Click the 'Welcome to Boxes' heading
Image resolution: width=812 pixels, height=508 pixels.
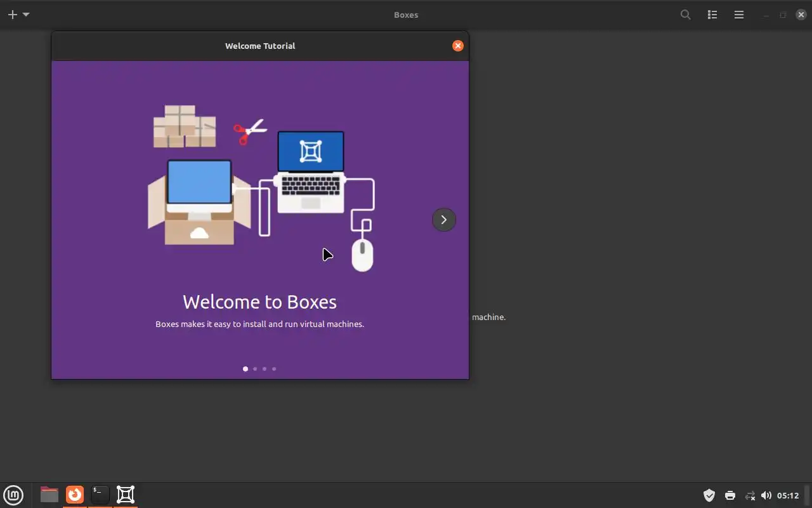coord(259,302)
